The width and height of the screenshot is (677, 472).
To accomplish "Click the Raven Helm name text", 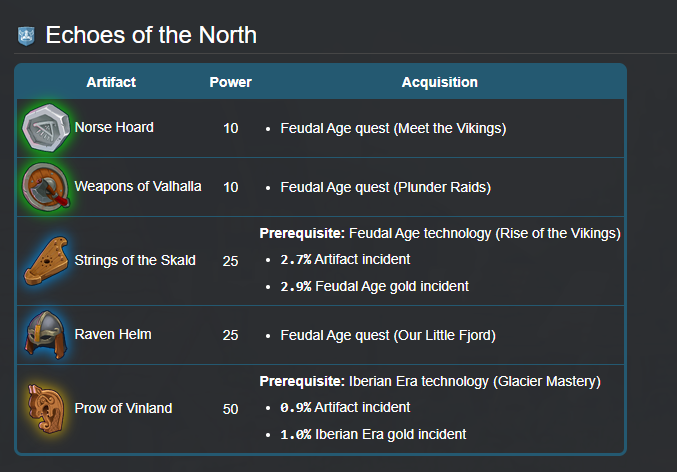I will [x=113, y=335].
